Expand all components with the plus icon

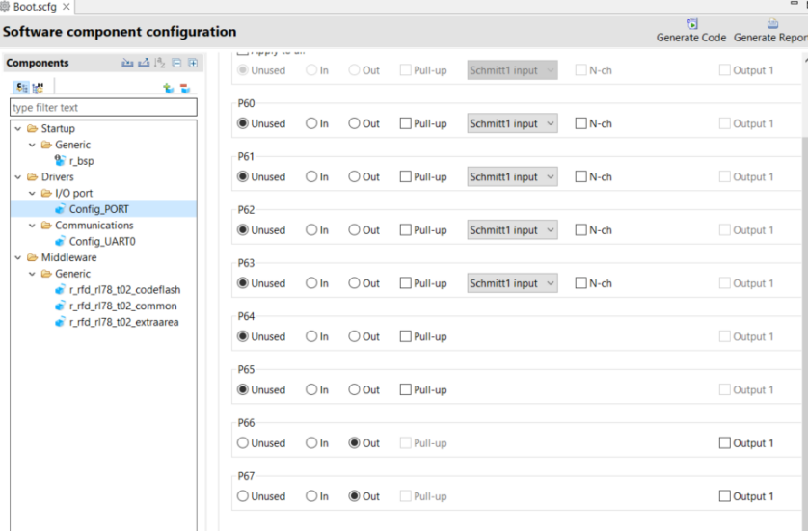pyautogui.click(x=193, y=63)
